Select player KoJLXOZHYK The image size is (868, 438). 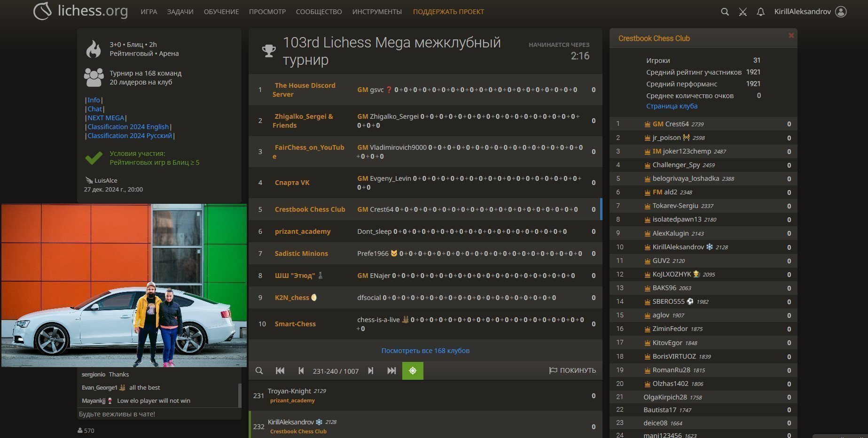click(x=704, y=274)
